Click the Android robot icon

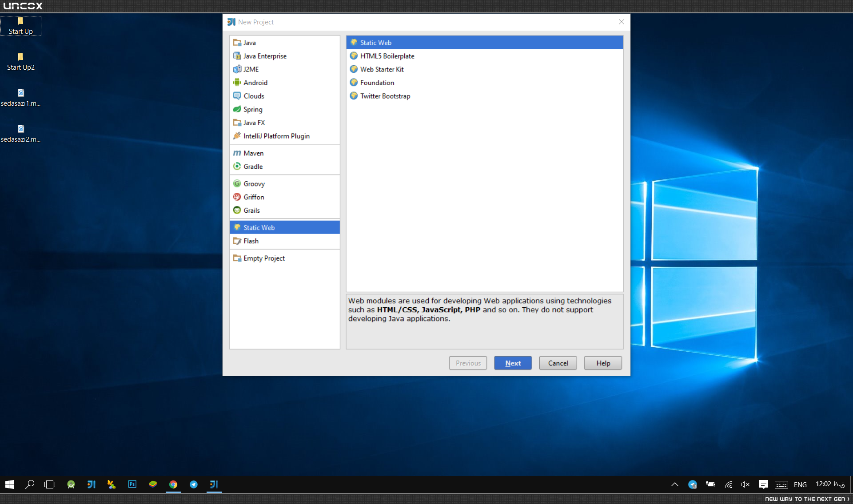237,83
